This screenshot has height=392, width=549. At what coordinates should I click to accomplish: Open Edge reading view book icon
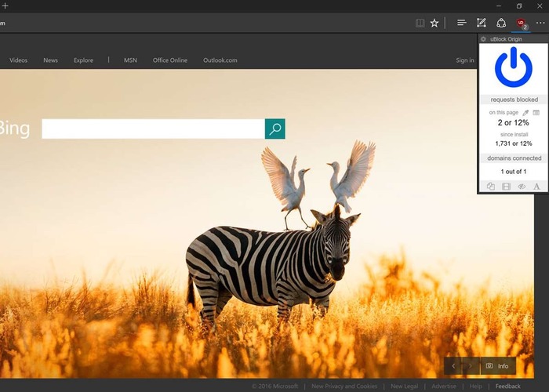[x=420, y=23]
